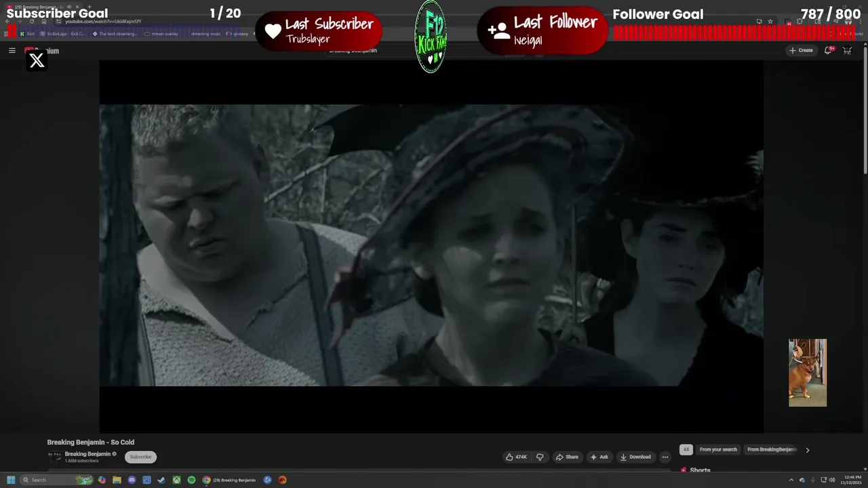
Task: Open the Kick bookmark
Action: pos(27,34)
